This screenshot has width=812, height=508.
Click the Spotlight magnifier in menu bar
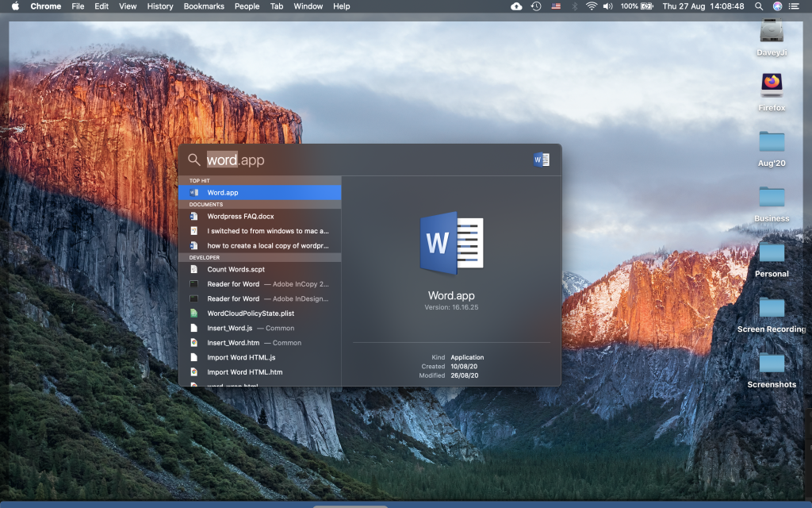[759, 6]
